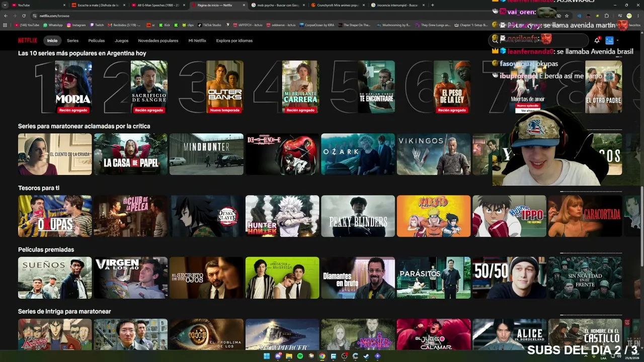Select the Inicio menu item
644x362 pixels.
point(52,41)
